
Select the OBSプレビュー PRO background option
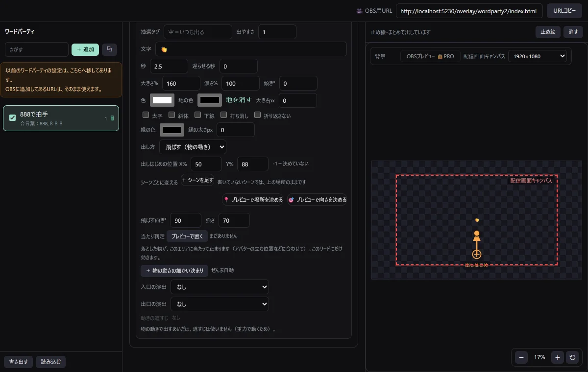tap(430, 56)
